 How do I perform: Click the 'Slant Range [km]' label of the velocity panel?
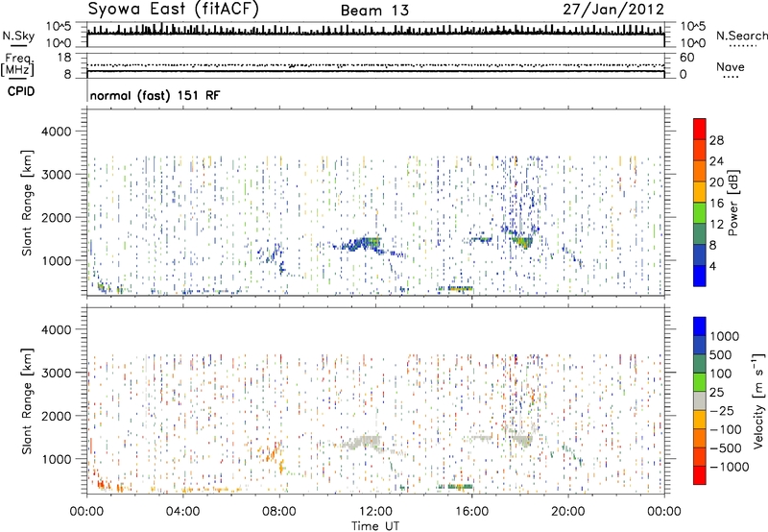(27, 401)
